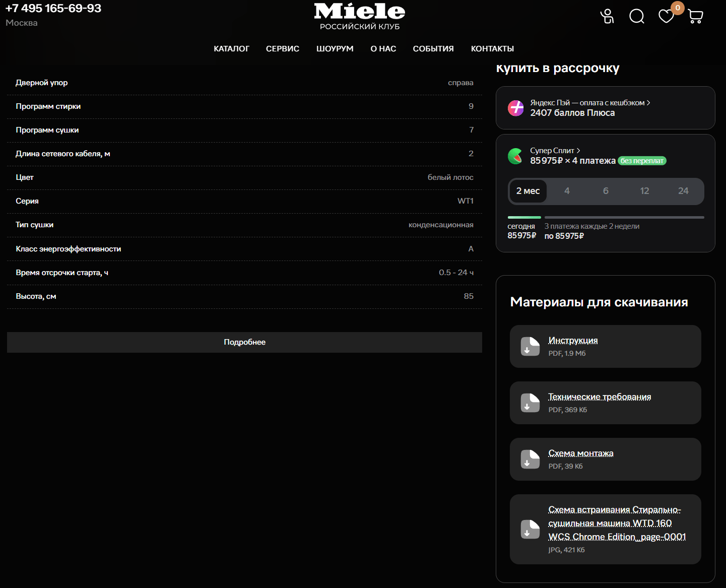Click the белый лотос color value
Viewport: 726px width, 588px height.
click(x=450, y=177)
